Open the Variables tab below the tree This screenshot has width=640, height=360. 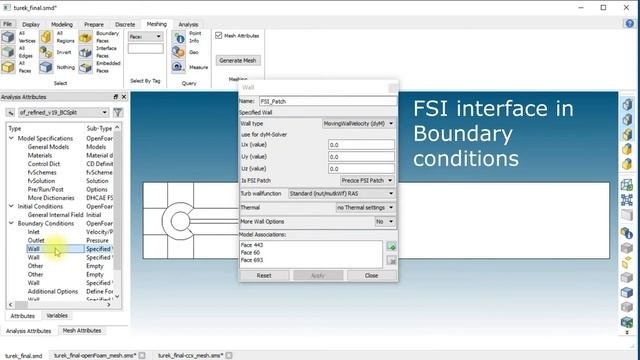click(57, 316)
